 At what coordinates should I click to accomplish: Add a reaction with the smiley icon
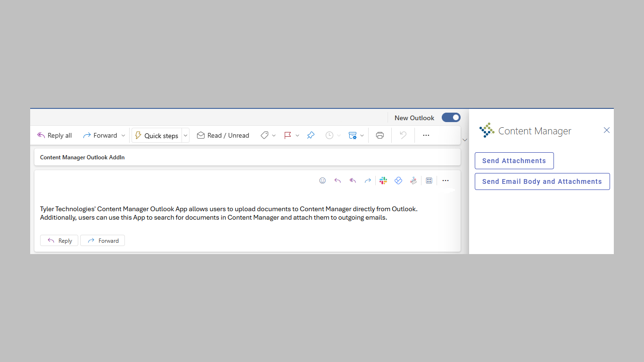322,181
